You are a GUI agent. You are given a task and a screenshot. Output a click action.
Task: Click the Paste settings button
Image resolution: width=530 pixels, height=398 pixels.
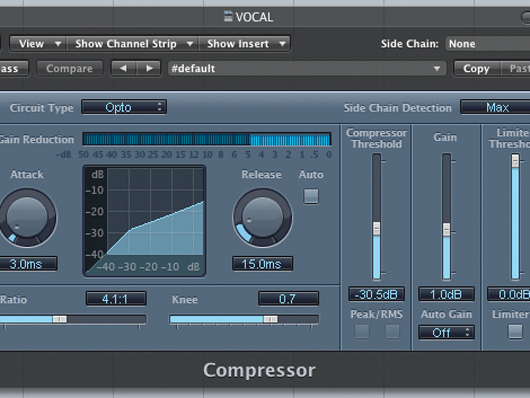pos(515,69)
